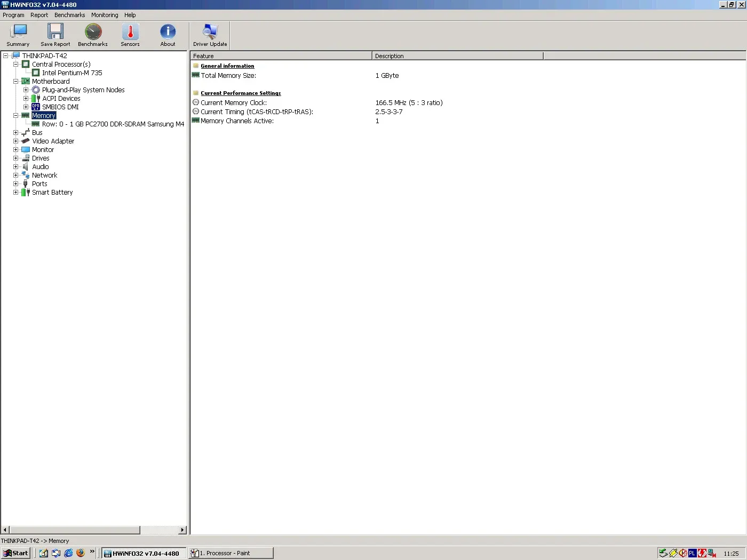
Task: Run Driver Update from the toolbar
Action: point(210,35)
